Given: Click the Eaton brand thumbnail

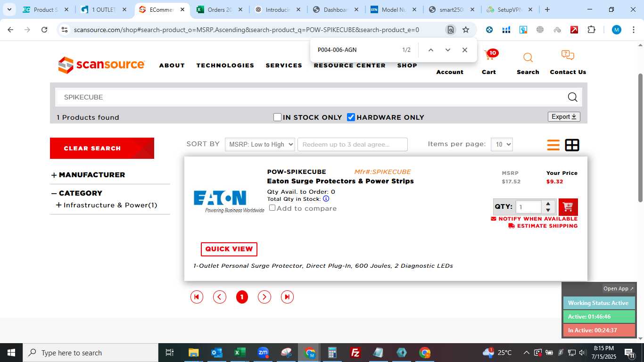Looking at the screenshot, I should click(x=229, y=201).
